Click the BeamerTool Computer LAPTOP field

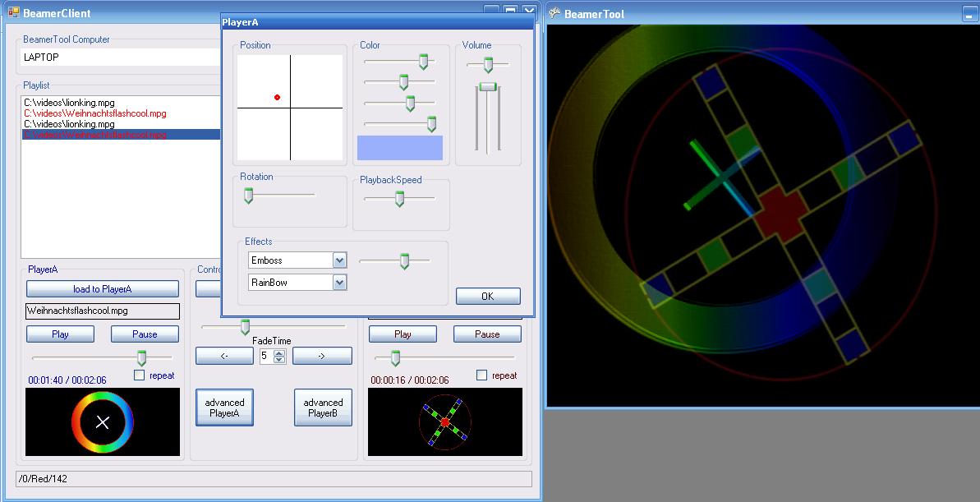point(119,58)
